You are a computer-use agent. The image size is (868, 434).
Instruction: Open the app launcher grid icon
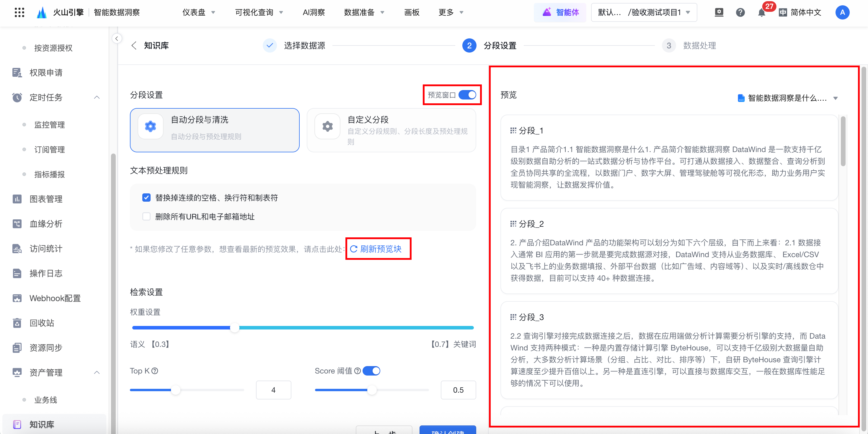point(19,12)
